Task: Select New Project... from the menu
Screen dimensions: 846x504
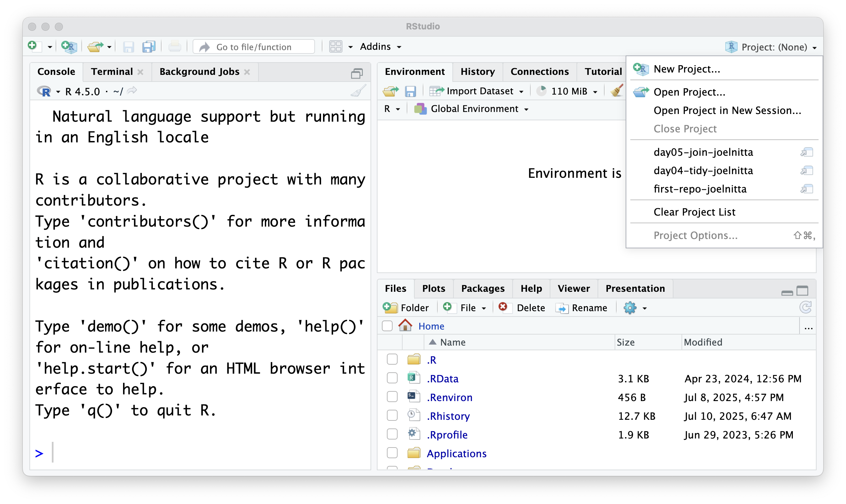Action: [686, 69]
